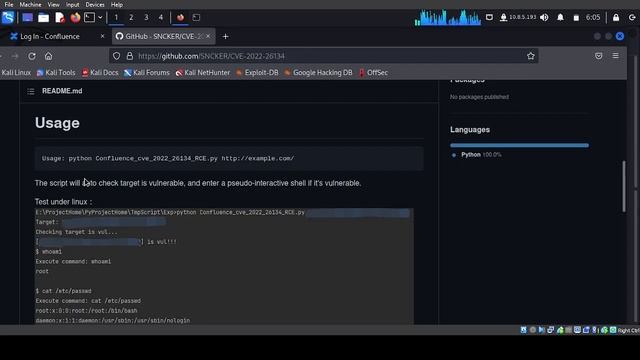Open the VirtualBox Machine menu
Screen dimensions: 640x360
30,4
